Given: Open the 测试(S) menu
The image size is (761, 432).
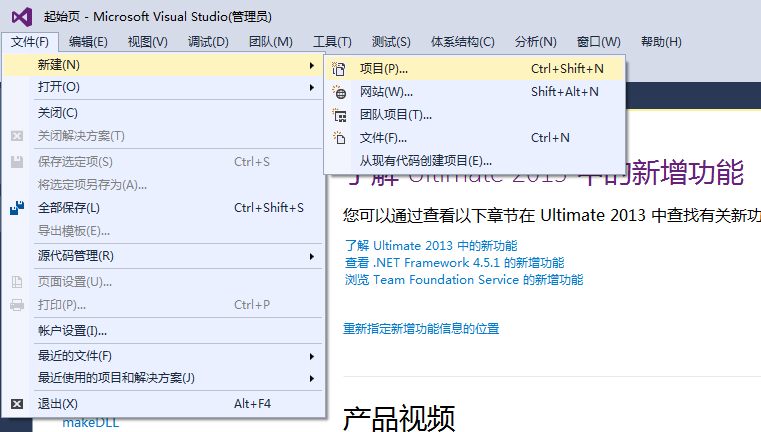Looking at the screenshot, I should (391, 42).
